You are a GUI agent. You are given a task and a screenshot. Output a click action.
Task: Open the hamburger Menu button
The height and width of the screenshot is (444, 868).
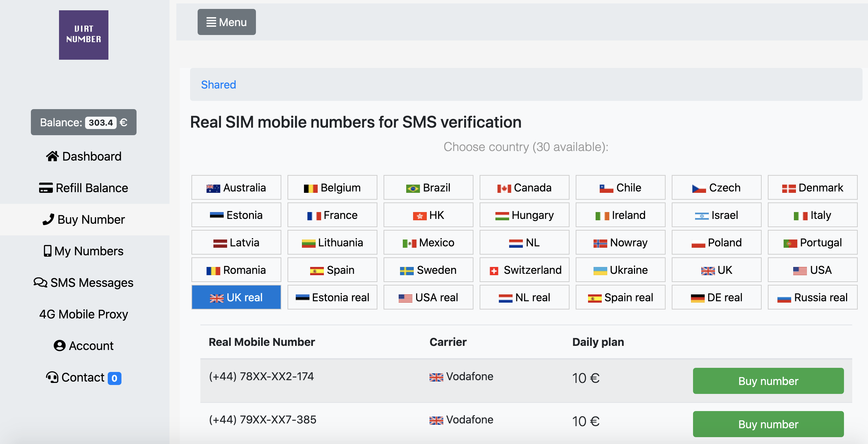tap(226, 22)
